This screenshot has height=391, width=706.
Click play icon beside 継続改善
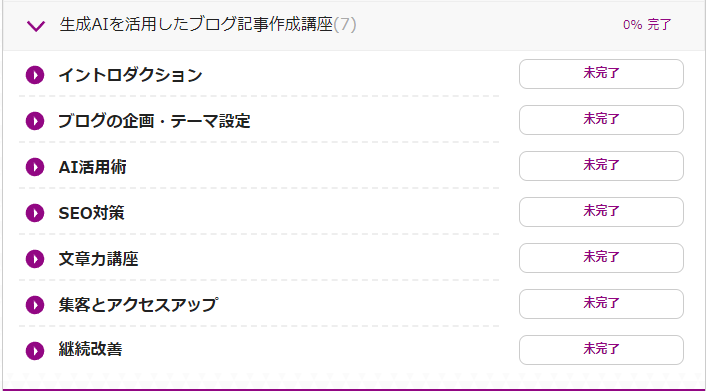[35, 351]
